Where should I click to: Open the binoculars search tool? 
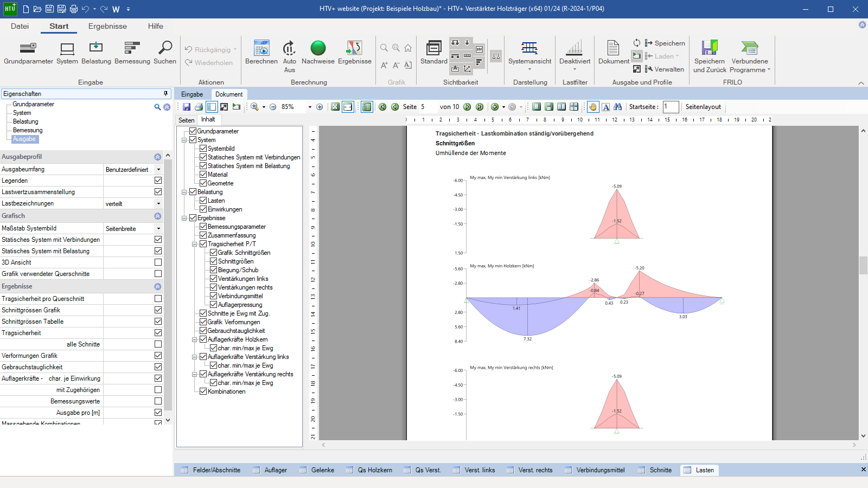[x=618, y=107]
